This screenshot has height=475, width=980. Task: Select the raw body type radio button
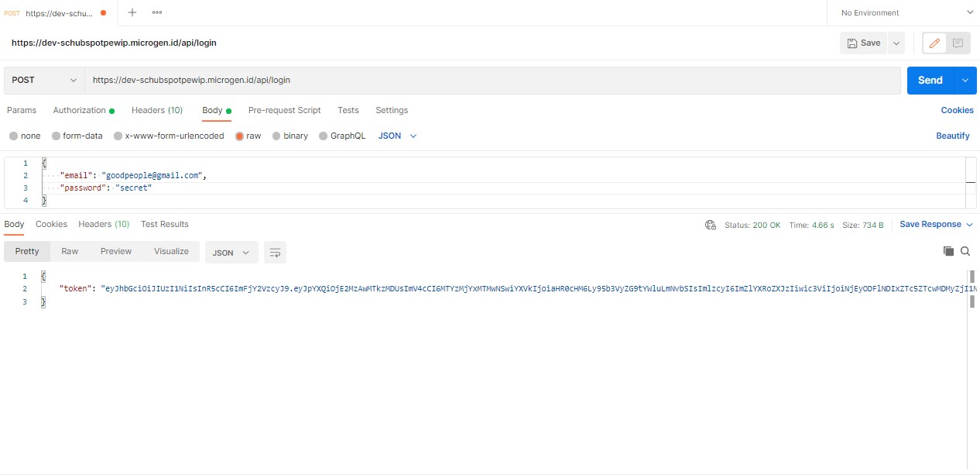(239, 136)
